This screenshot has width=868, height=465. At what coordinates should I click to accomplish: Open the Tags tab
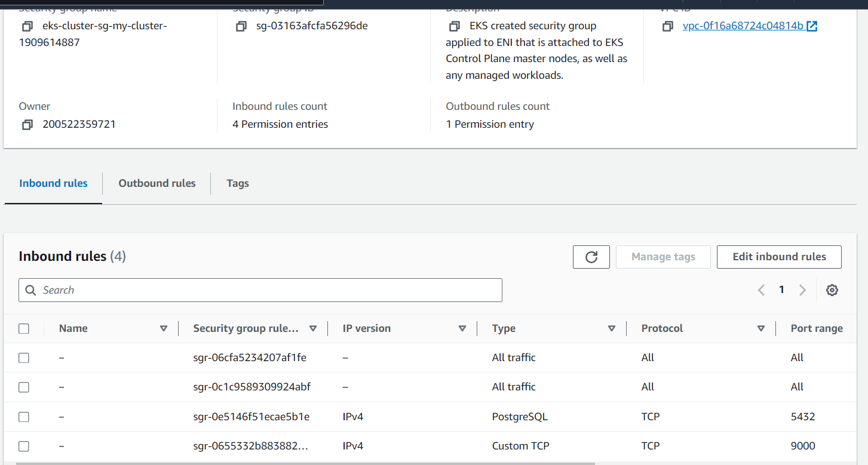237,183
